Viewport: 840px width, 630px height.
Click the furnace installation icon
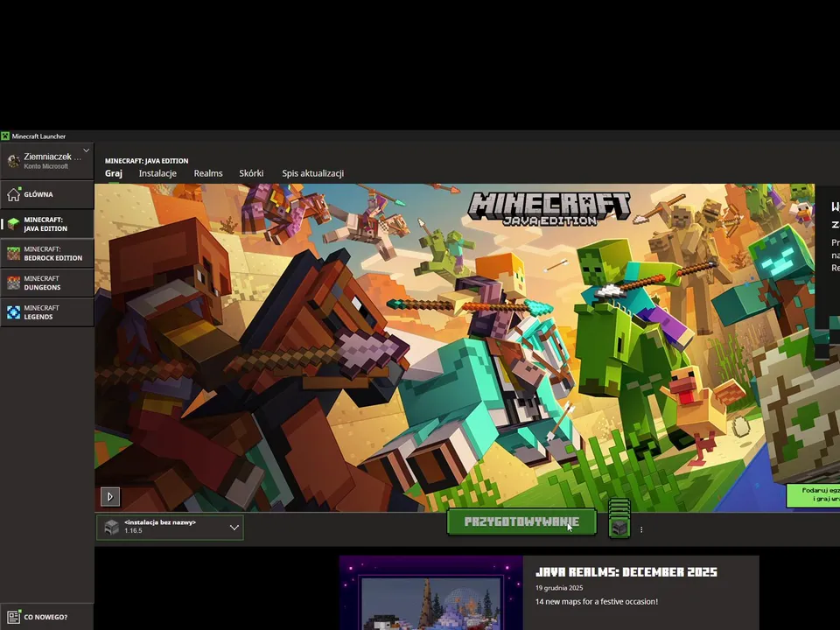(111, 527)
